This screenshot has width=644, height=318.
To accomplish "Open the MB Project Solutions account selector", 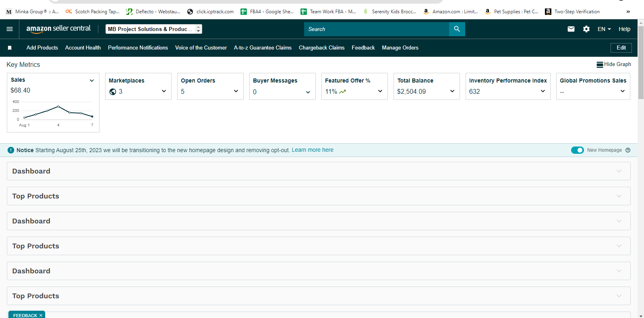I will pos(154,29).
